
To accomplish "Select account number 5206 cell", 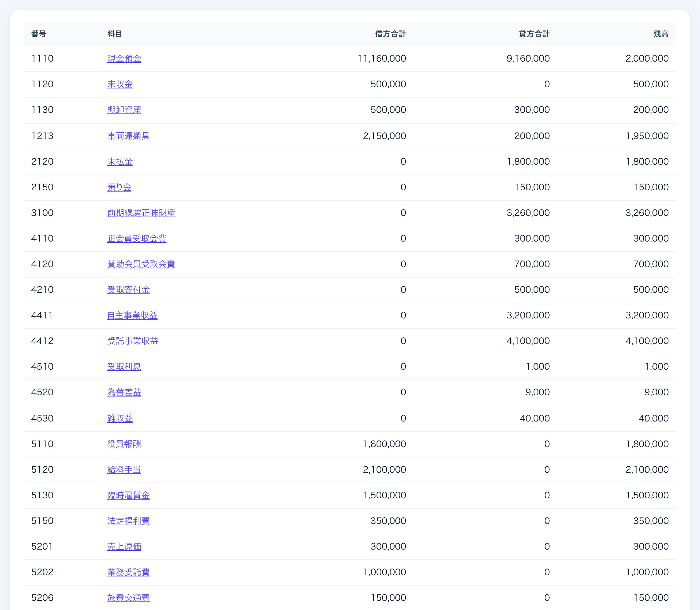I will coord(42,598).
